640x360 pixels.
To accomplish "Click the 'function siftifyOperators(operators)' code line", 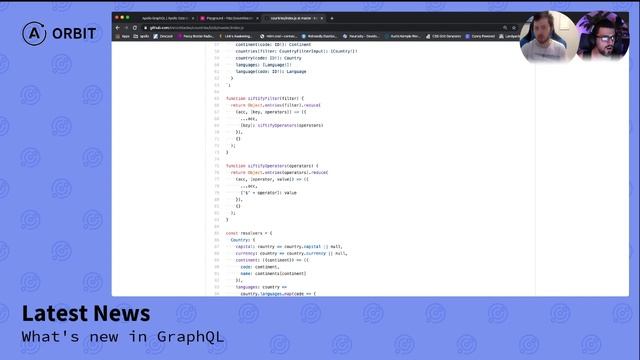I will click(272, 166).
